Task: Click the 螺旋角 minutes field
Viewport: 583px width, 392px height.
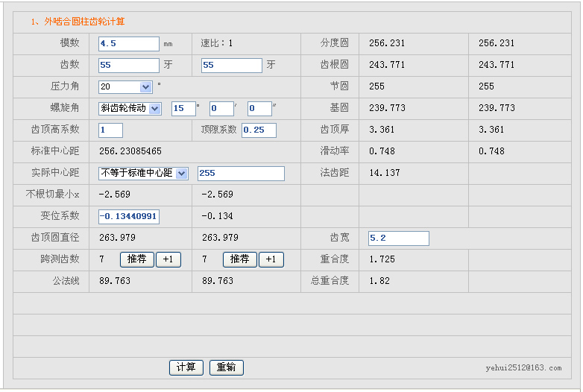Action: pyautogui.click(x=221, y=109)
